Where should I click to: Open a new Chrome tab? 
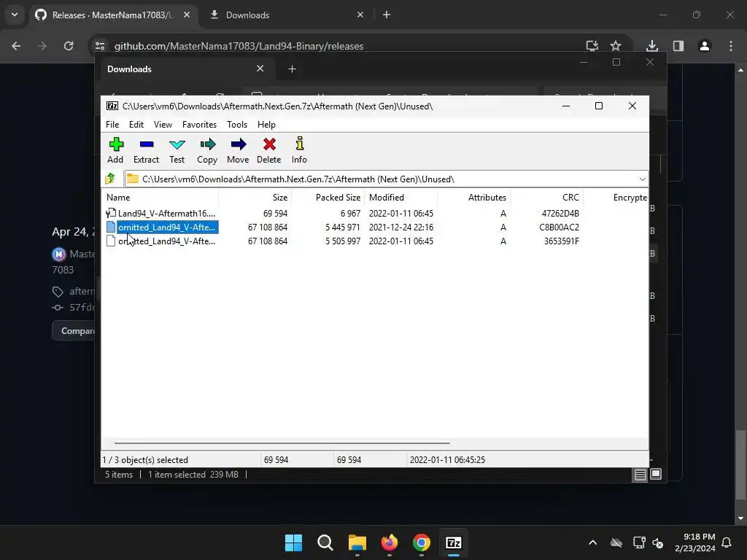click(387, 15)
